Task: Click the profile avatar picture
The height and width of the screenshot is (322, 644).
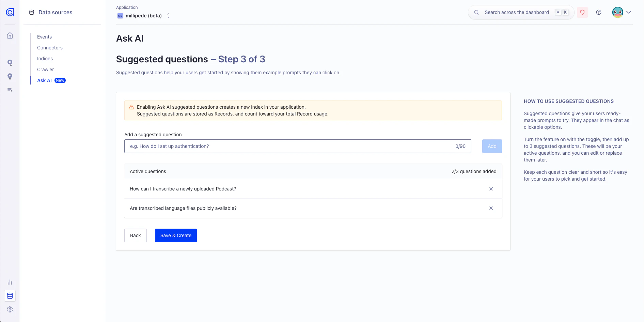Action: tap(617, 12)
